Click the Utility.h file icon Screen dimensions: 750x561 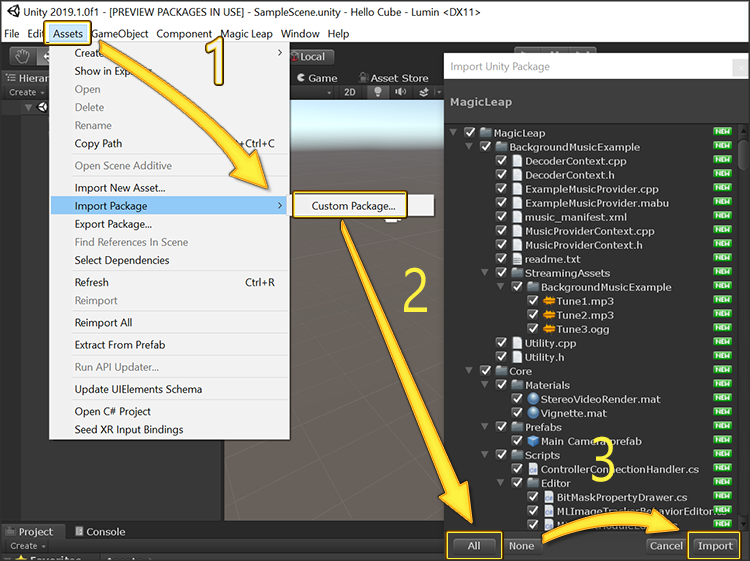517,357
